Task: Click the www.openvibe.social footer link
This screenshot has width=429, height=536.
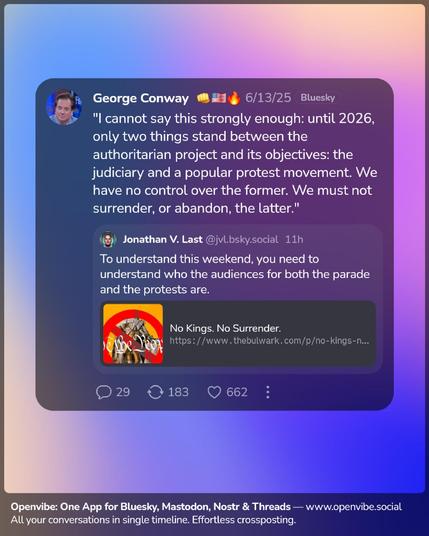Action: (353, 507)
